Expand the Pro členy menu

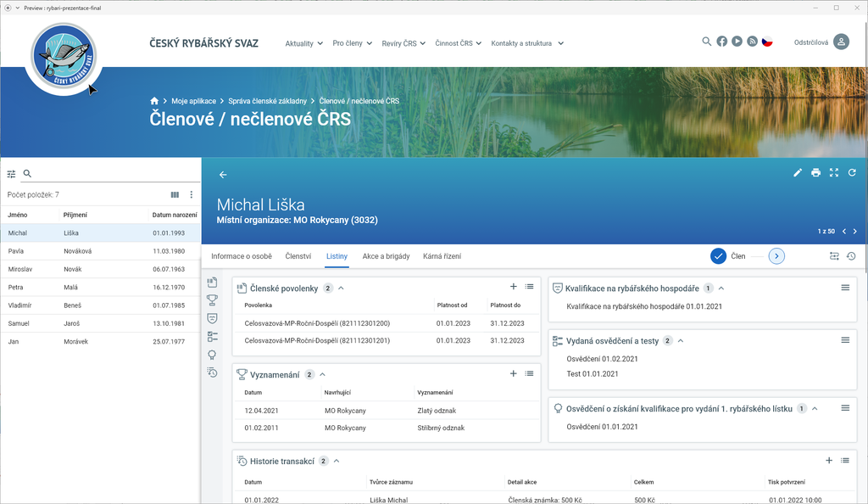(x=352, y=43)
